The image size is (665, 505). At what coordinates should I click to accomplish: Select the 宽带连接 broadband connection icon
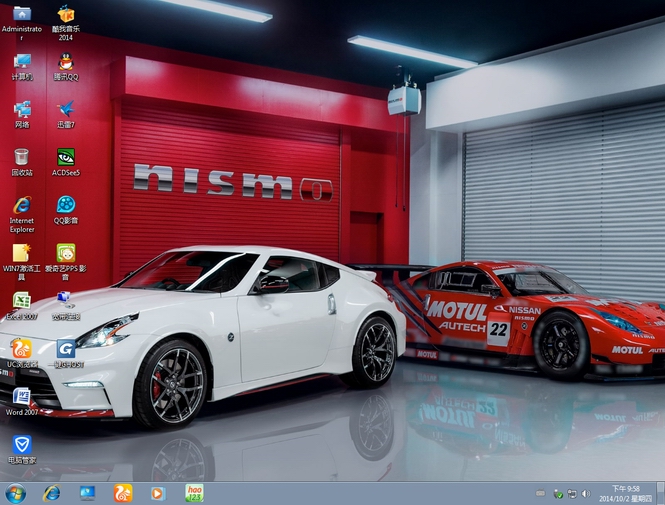point(66,305)
